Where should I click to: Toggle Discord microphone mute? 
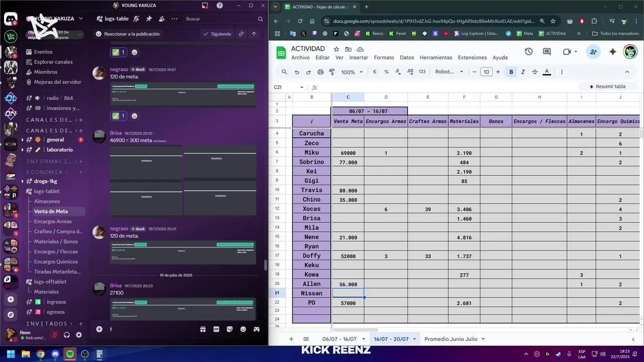(54, 335)
